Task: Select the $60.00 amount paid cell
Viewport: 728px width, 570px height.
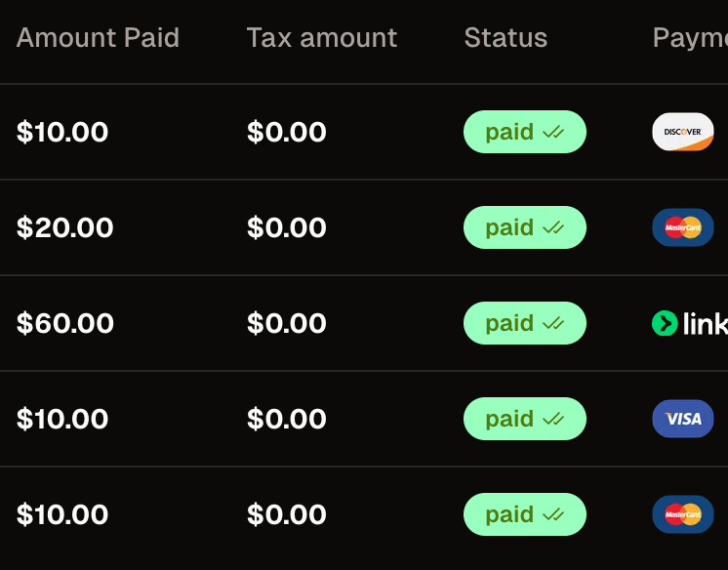Action: point(65,323)
